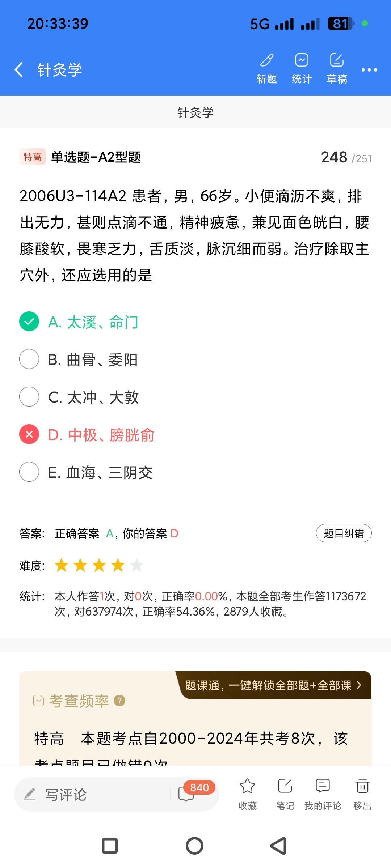Tap the 收藏 star icon
The width and height of the screenshot is (391, 868).
248,793
